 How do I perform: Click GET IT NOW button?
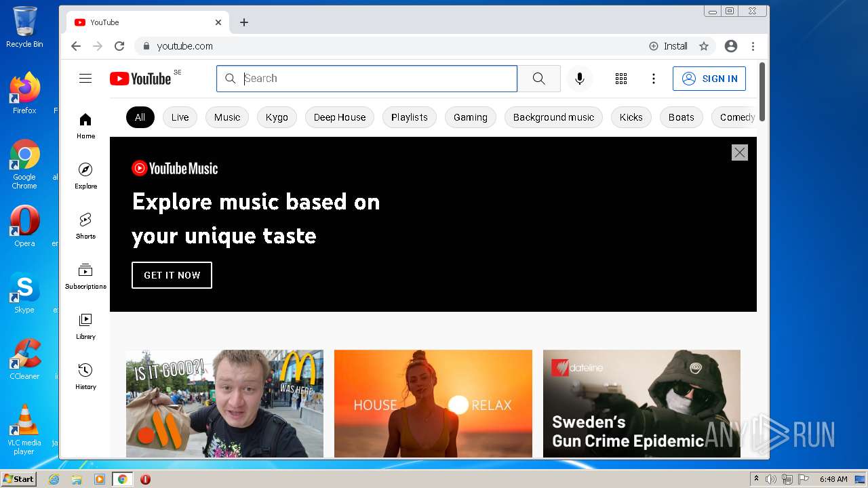(x=172, y=275)
